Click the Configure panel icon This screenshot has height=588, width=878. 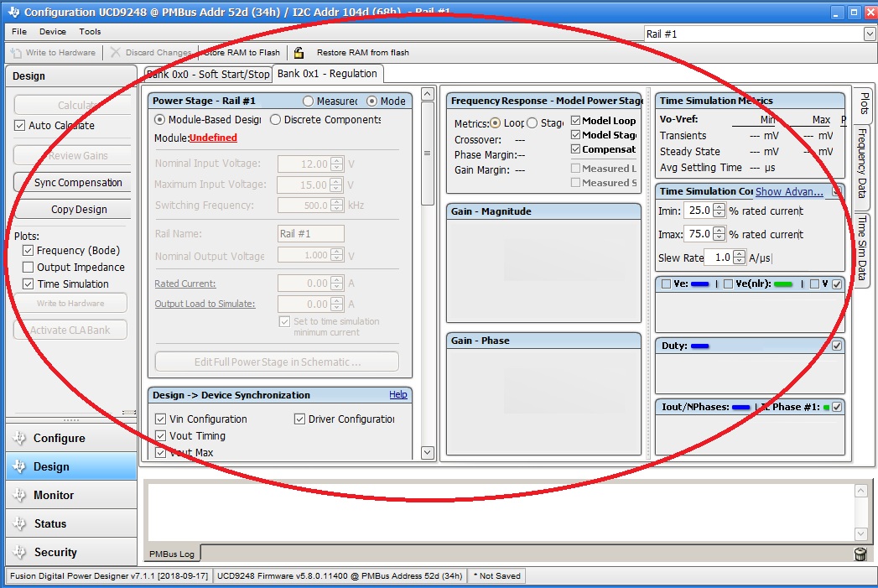(x=19, y=438)
